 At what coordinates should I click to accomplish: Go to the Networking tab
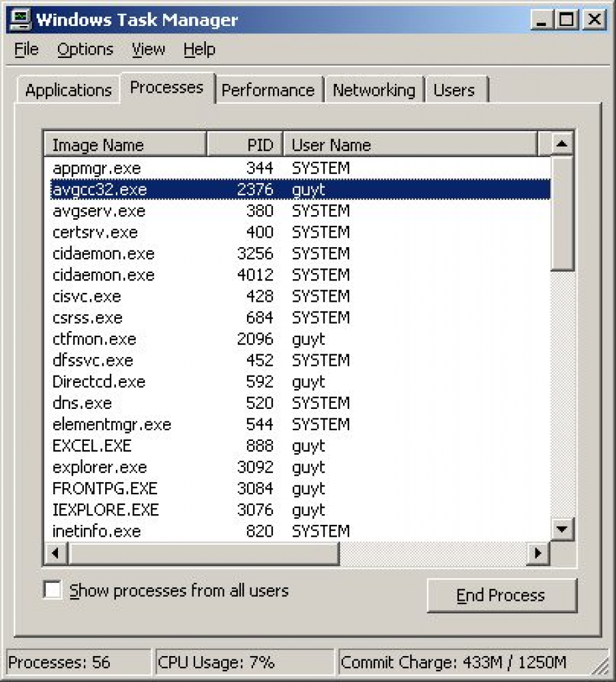pos(374,90)
